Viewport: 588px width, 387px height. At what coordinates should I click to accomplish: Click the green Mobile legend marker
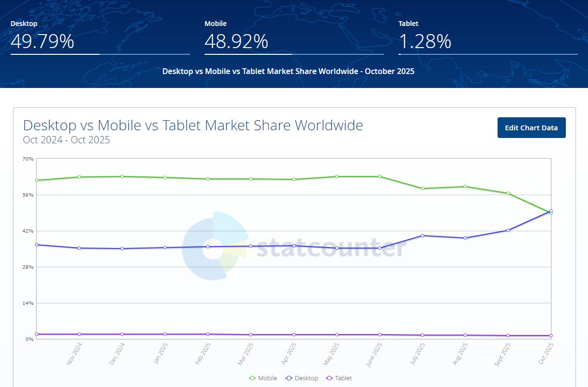coord(253,378)
